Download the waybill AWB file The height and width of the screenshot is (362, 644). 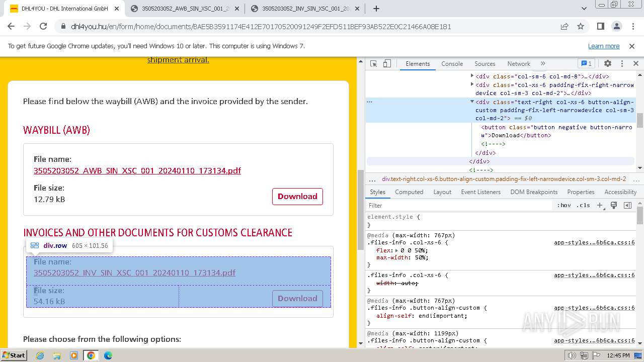[x=297, y=196]
